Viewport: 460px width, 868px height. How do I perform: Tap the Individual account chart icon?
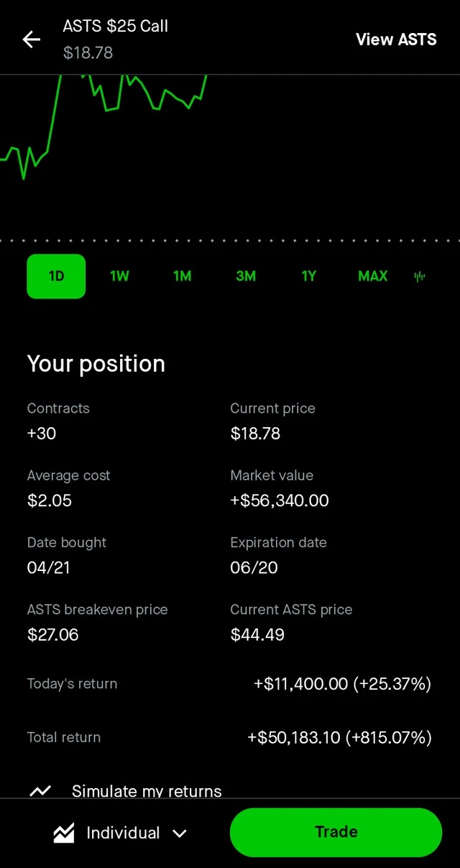[64, 833]
